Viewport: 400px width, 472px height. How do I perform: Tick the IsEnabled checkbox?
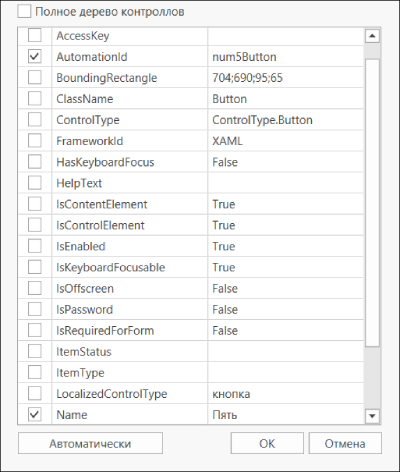coord(35,246)
